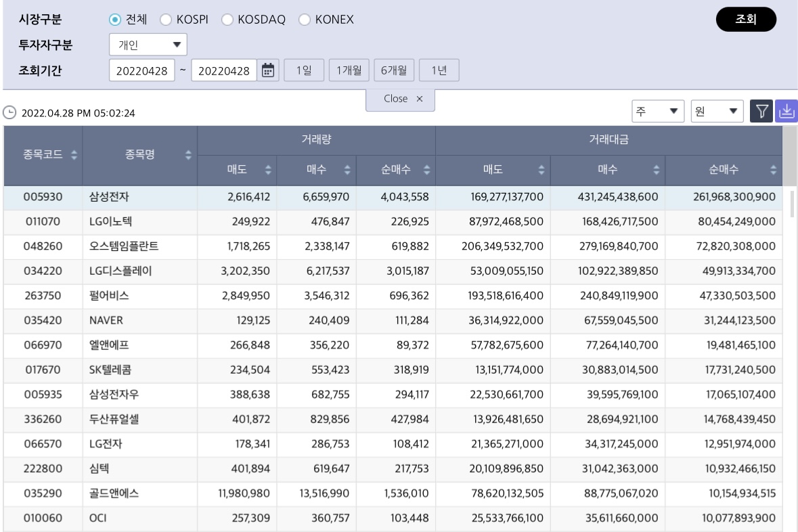Click the start date input field
798x532 pixels.
pos(141,70)
